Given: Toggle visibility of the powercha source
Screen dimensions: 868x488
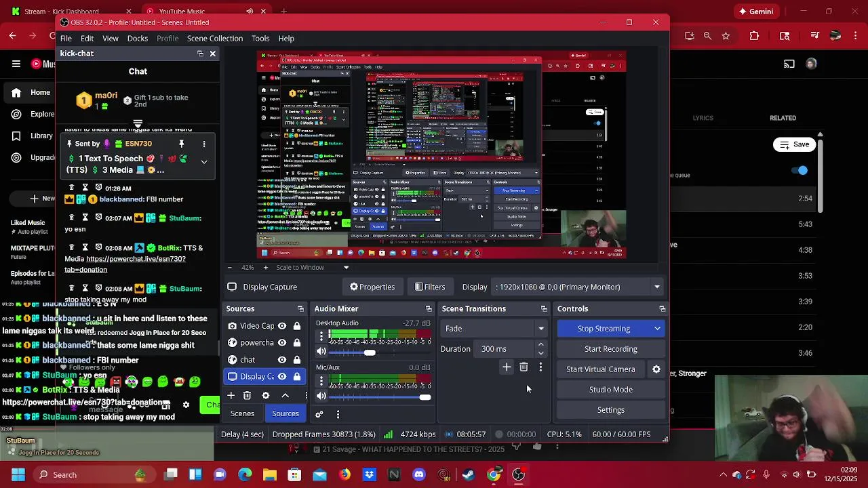Looking at the screenshot, I should pyautogui.click(x=282, y=343).
